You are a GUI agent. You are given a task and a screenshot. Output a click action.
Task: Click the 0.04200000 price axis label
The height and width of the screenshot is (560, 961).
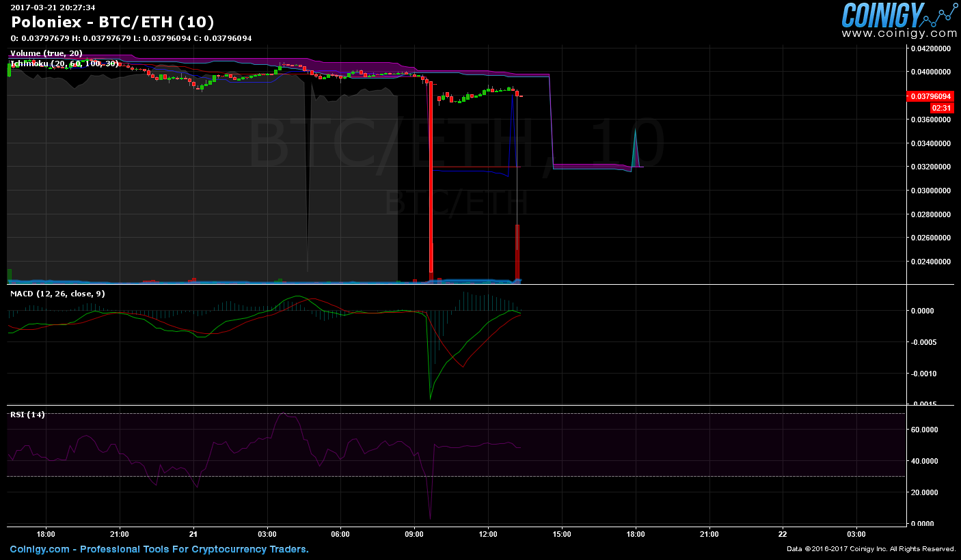pos(931,48)
